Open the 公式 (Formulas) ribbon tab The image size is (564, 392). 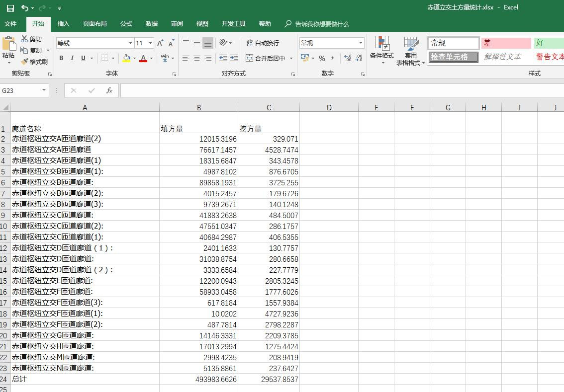(126, 24)
